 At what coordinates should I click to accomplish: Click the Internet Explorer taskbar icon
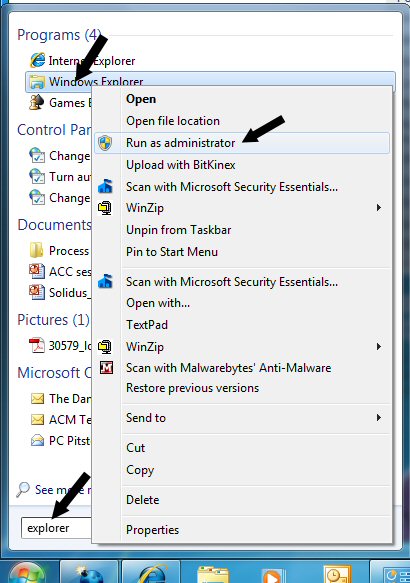152,573
